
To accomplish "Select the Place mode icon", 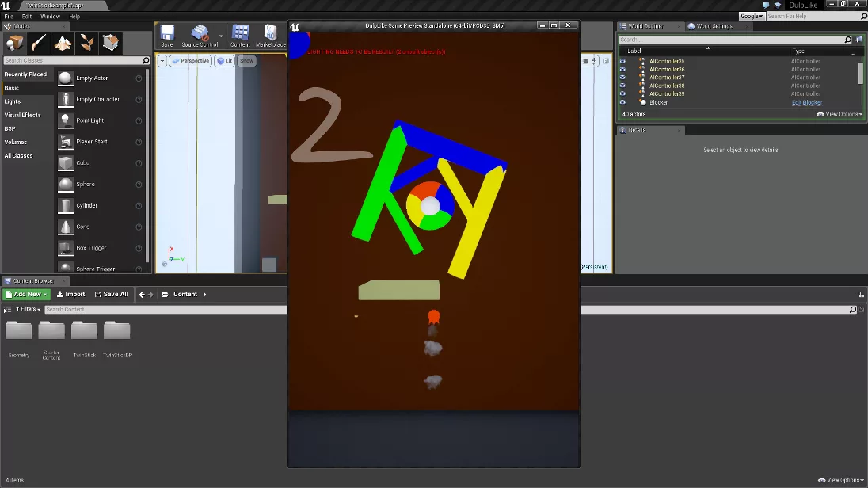I will (x=15, y=44).
